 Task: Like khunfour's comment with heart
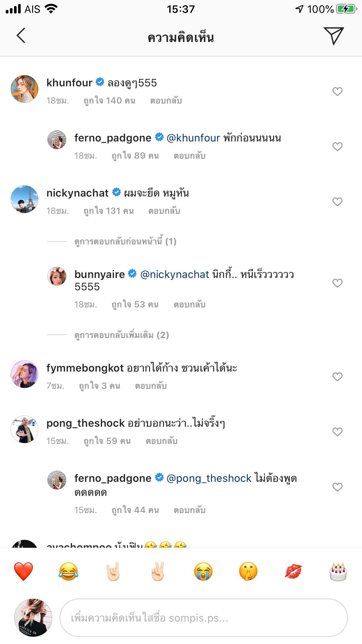coord(337,92)
